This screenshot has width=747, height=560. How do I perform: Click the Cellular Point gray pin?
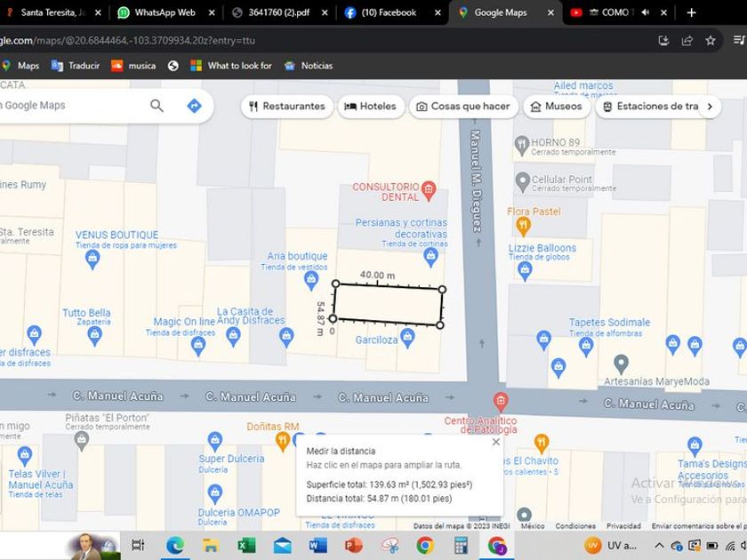(523, 182)
